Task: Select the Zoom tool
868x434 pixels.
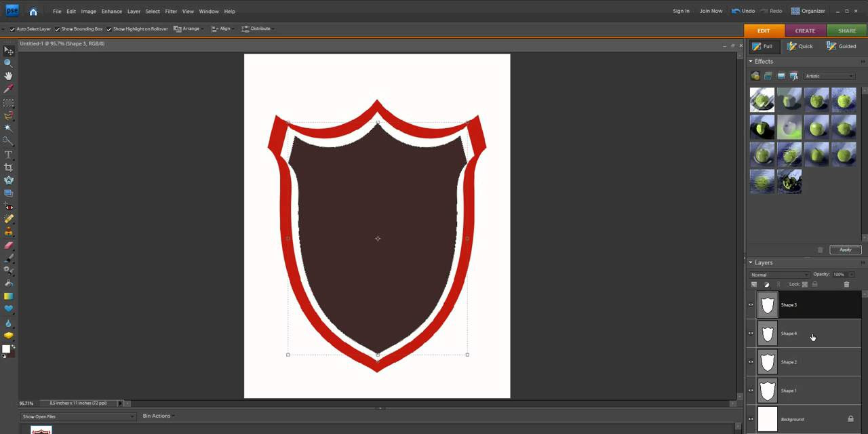Action: tap(9, 62)
